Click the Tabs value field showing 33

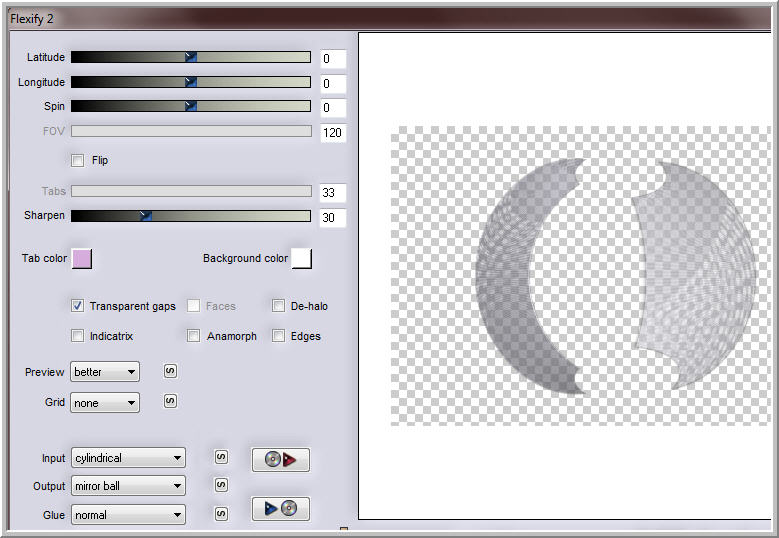point(333,193)
